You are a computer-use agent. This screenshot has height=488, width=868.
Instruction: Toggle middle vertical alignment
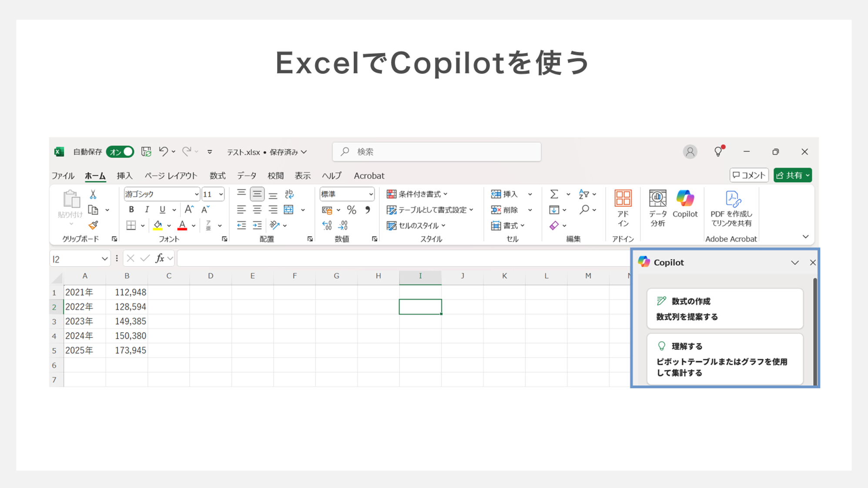(257, 194)
